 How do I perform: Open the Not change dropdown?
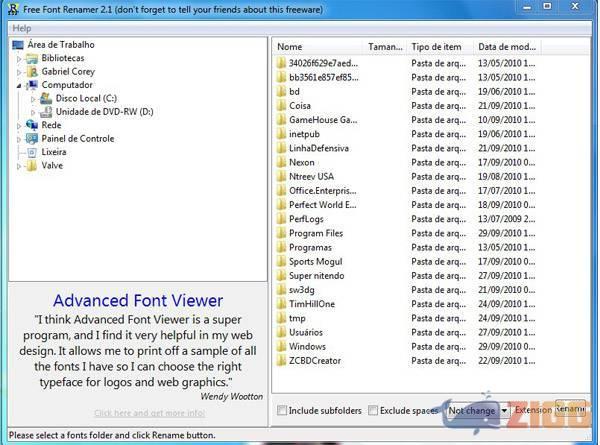click(x=504, y=410)
